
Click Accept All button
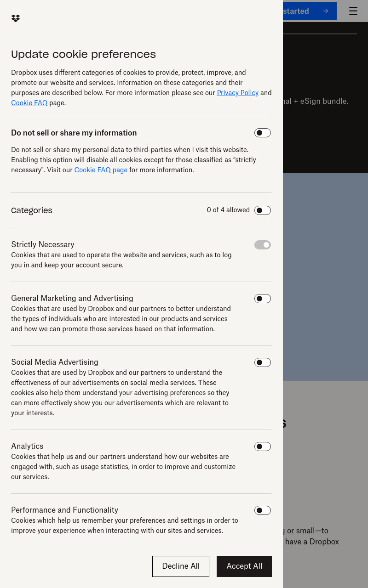[244, 566]
